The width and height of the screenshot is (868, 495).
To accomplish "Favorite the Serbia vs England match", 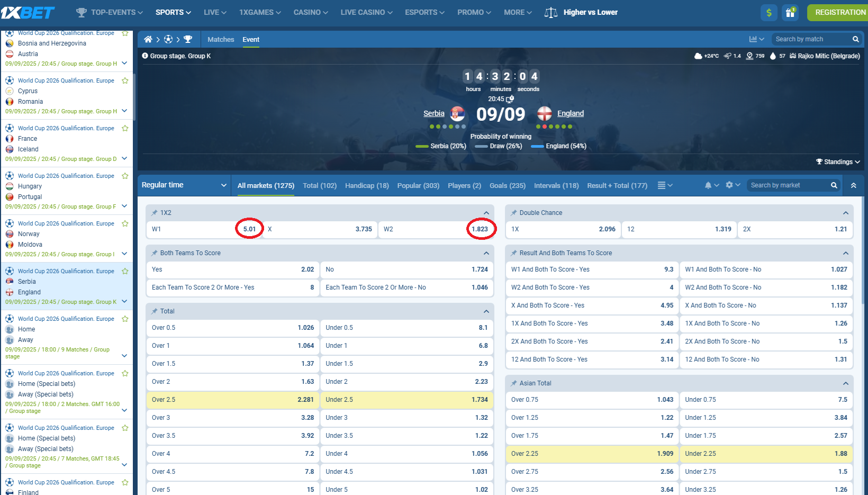I will [125, 271].
